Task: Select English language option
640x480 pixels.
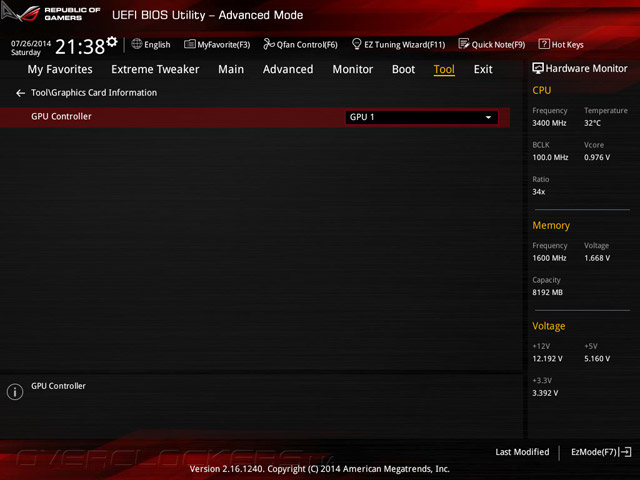Action: [x=157, y=44]
